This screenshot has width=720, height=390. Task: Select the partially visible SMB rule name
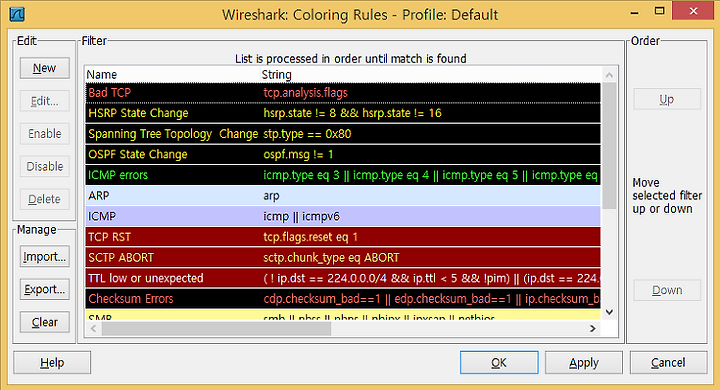pos(100,317)
